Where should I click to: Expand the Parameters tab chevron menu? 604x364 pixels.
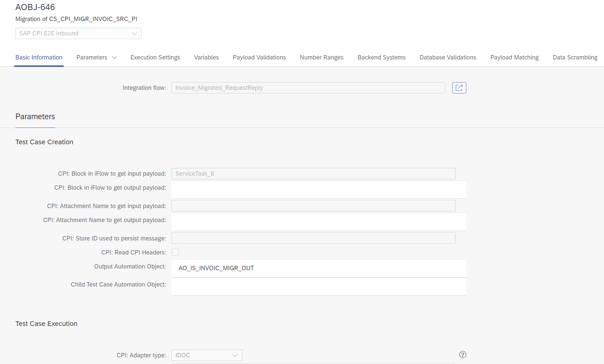pyautogui.click(x=115, y=57)
